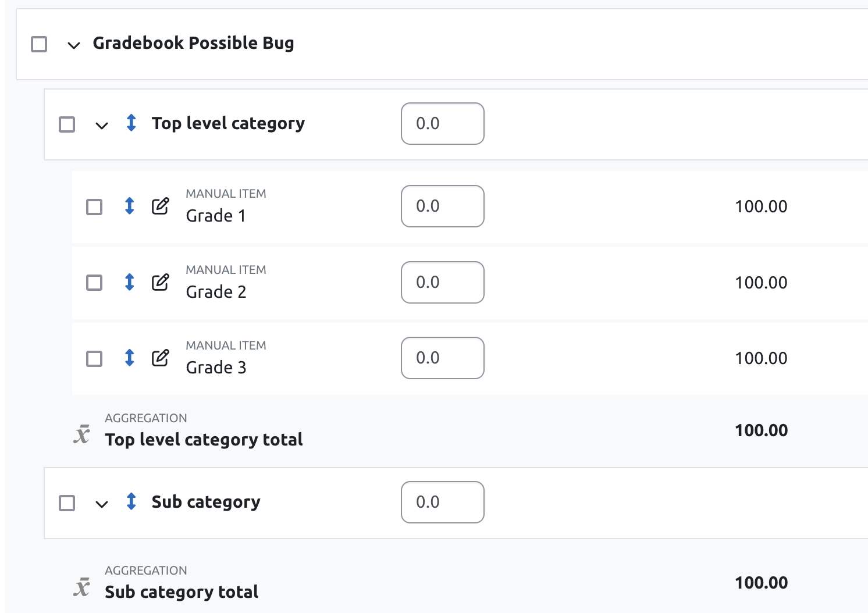
Task: Click the edit pencil icon for Grade 3
Action: 161,358
